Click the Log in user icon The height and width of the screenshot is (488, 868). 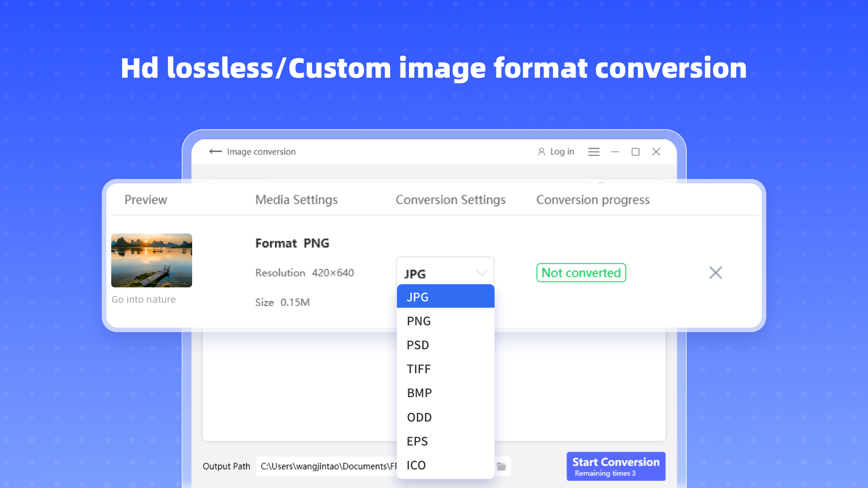click(541, 152)
